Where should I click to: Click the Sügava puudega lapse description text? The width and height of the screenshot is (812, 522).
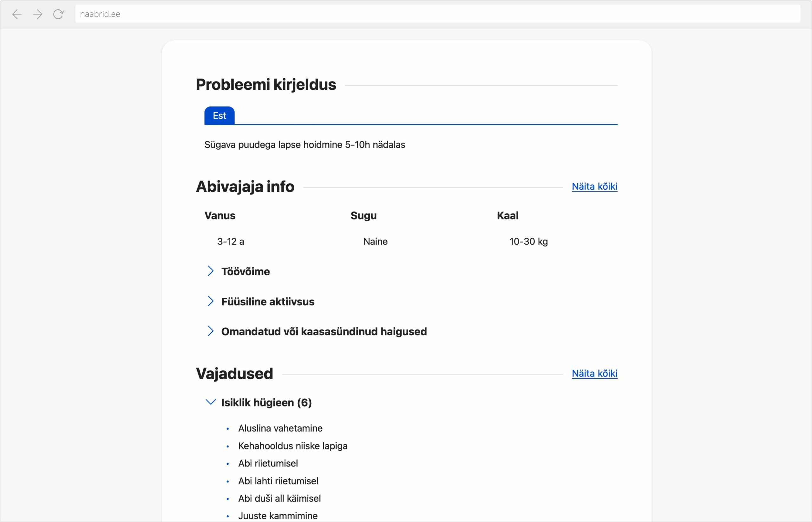305,145
